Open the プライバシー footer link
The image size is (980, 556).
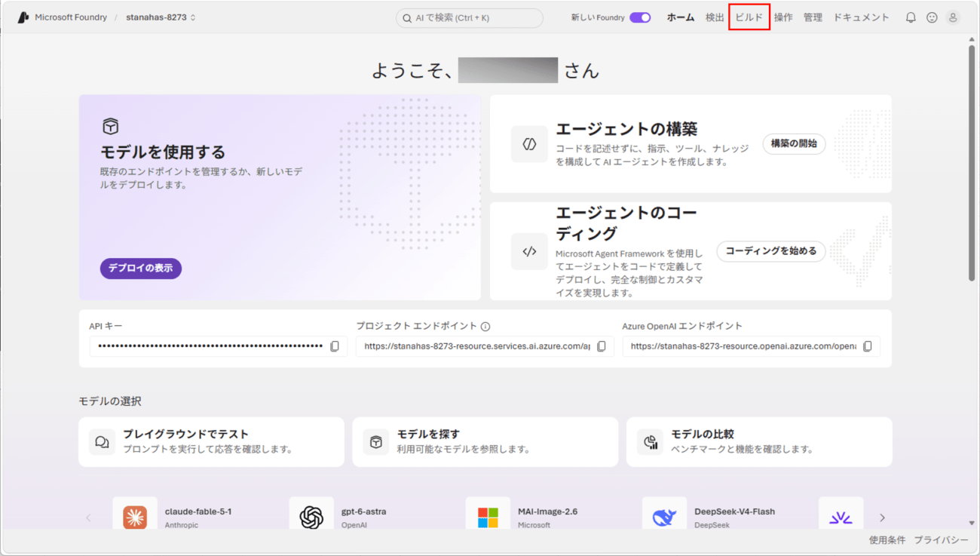942,540
